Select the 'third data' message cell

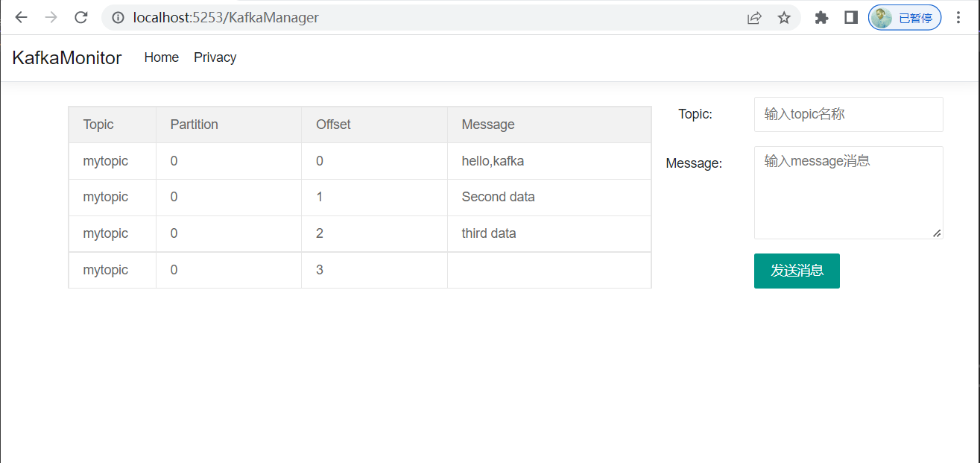click(549, 234)
